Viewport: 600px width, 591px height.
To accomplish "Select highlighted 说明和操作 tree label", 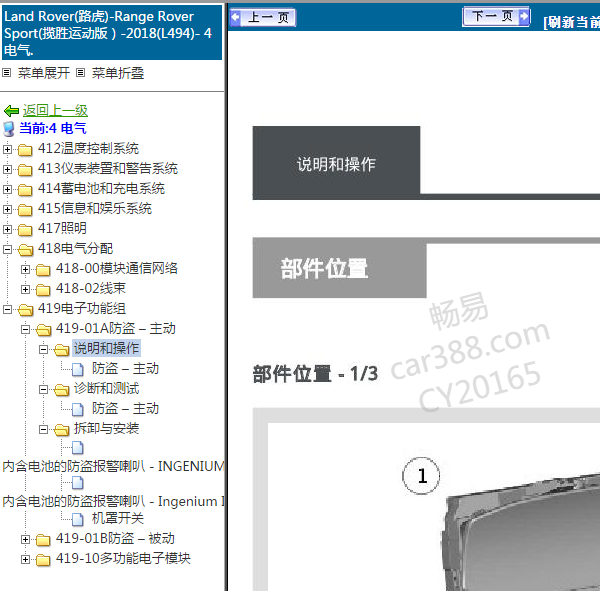I will [106, 348].
